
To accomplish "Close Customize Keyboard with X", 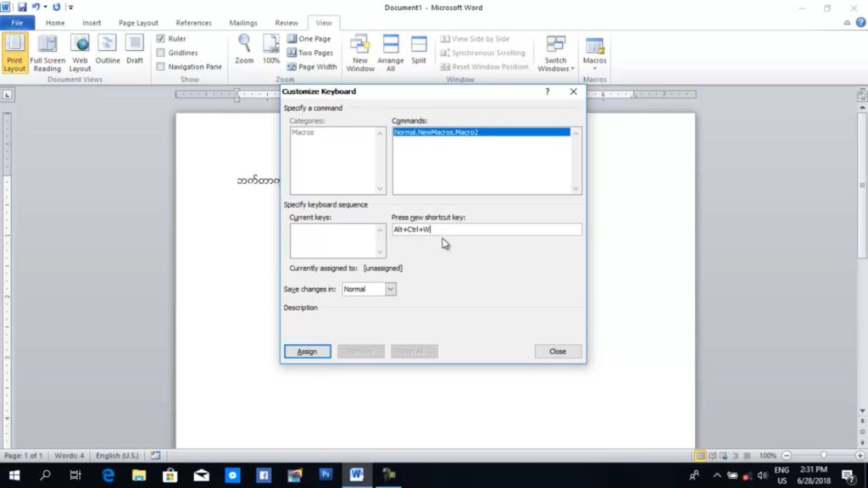I will click(573, 91).
